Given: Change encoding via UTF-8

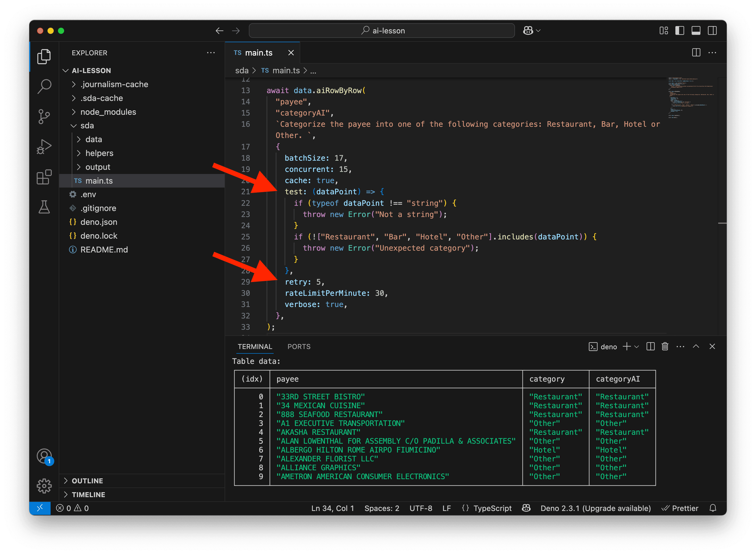Looking at the screenshot, I should click(x=421, y=508).
